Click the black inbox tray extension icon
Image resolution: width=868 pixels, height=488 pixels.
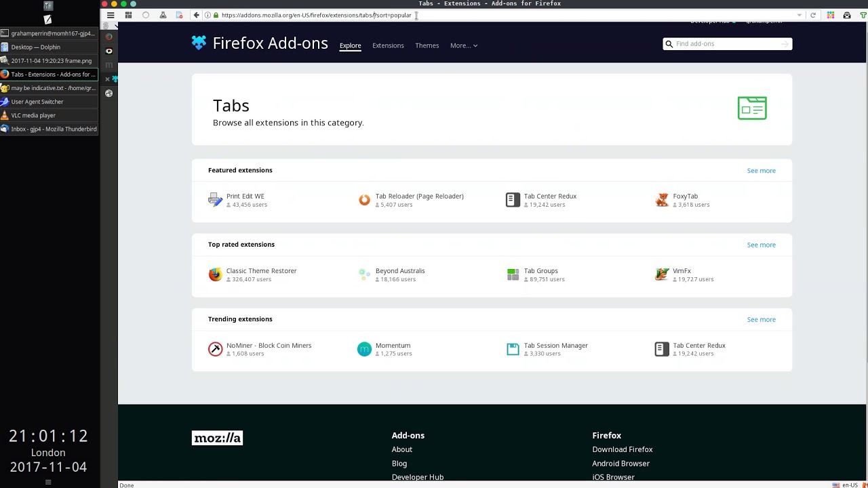(x=847, y=15)
